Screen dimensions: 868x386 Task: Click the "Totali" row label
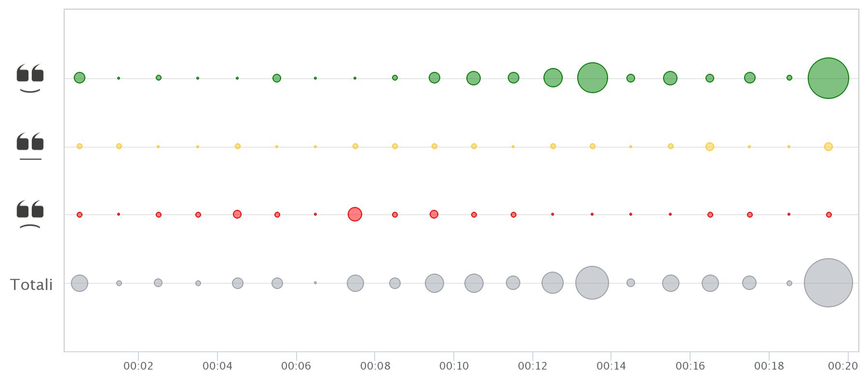click(31, 285)
